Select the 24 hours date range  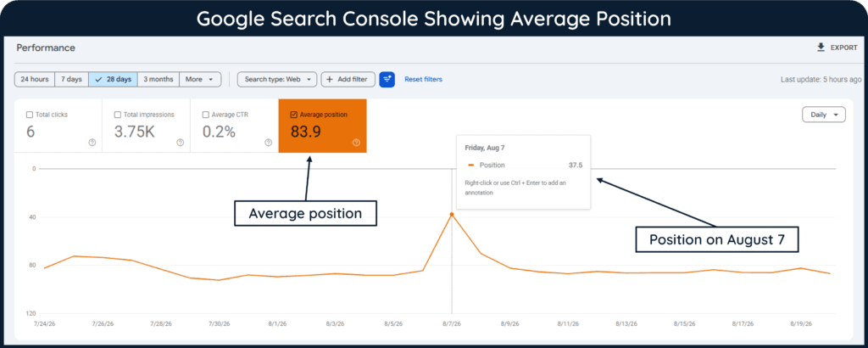34,79
